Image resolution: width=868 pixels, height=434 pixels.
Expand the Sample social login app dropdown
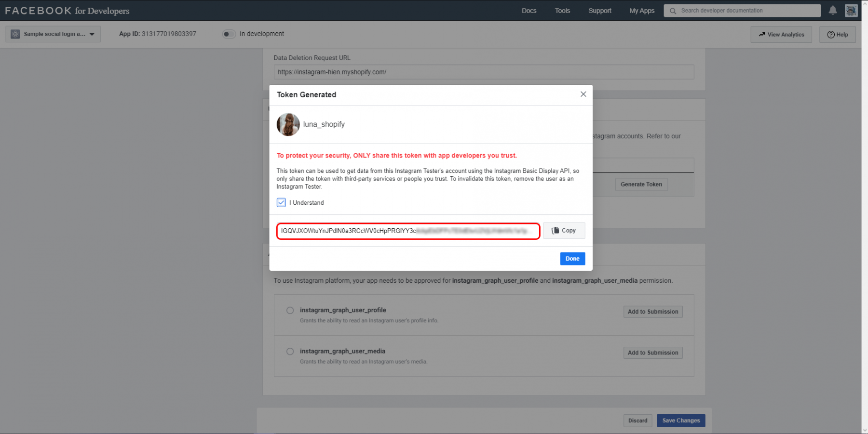coord(53,34)
